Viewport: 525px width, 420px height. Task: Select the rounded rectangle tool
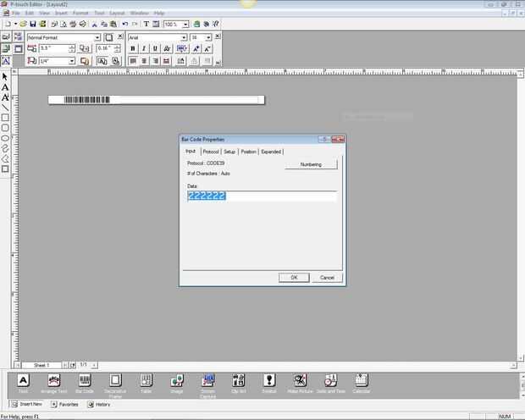(5, 128)
